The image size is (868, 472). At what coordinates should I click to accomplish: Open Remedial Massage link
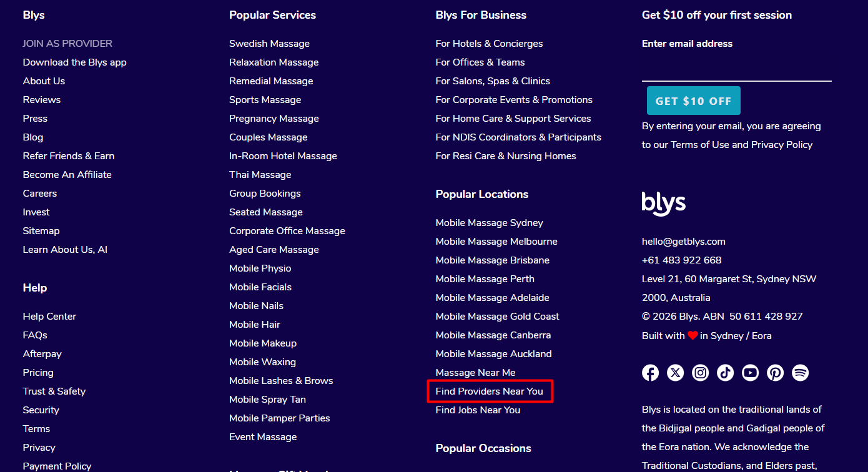coord(271,81)
